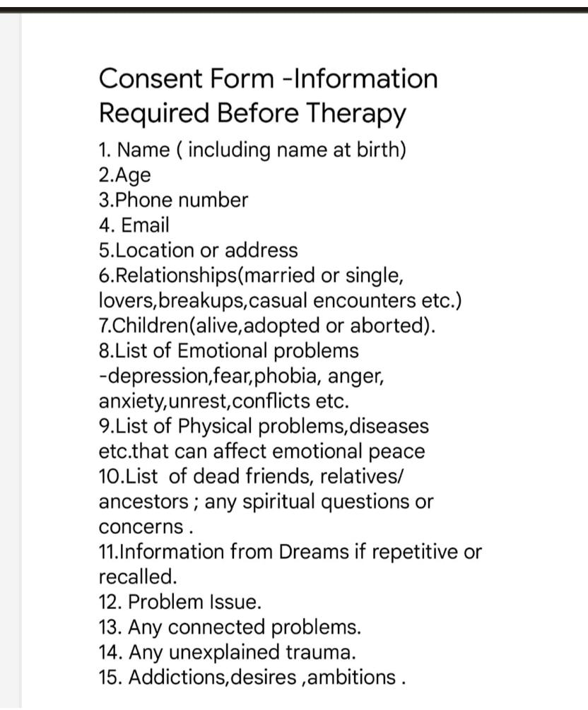The height and width of the screenshot is (710, 588).
Task: Click on the "2.Age" line
Action: pos(125,175)
